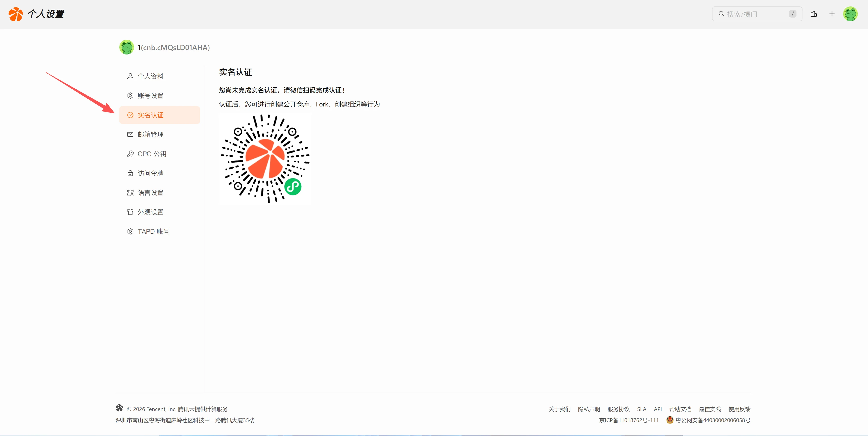
Task: Open the 帮助文档 footer link
Action: [680, 409]
